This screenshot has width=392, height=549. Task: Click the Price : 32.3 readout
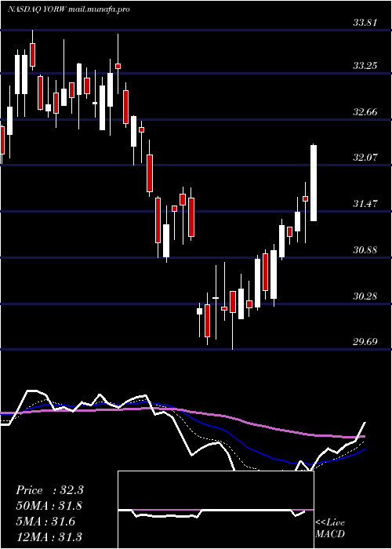(x=49, y=490)
